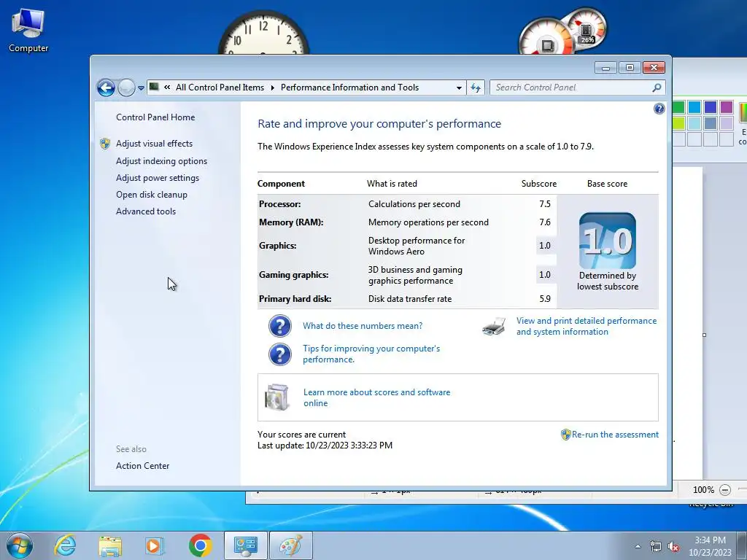Open Adjust visual effects
The width and height of the screenshot is (747, 560).
[155, 144]
